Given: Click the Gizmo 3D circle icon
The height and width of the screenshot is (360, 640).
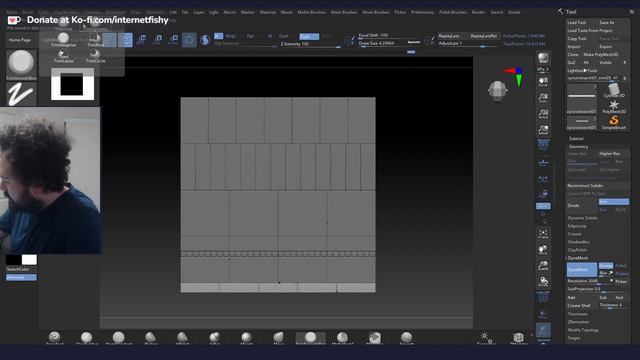Looking at the screenshot, I should [x=189, y=40].
